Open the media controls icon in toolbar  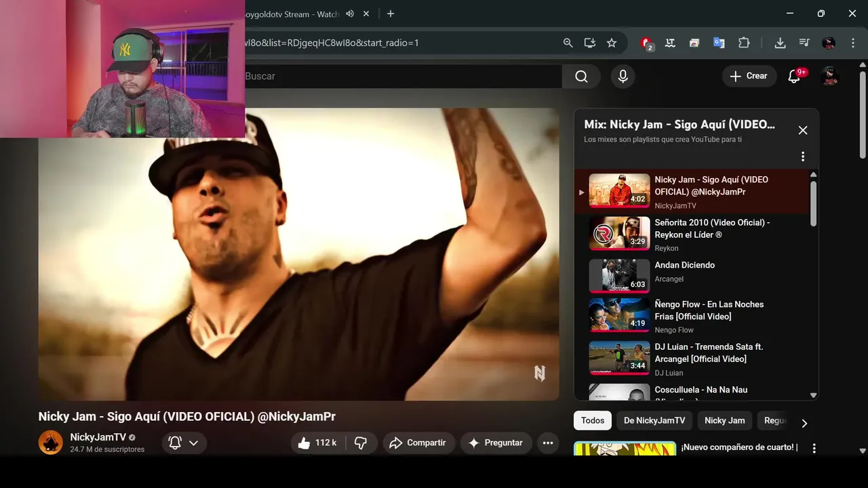(804, 43)
